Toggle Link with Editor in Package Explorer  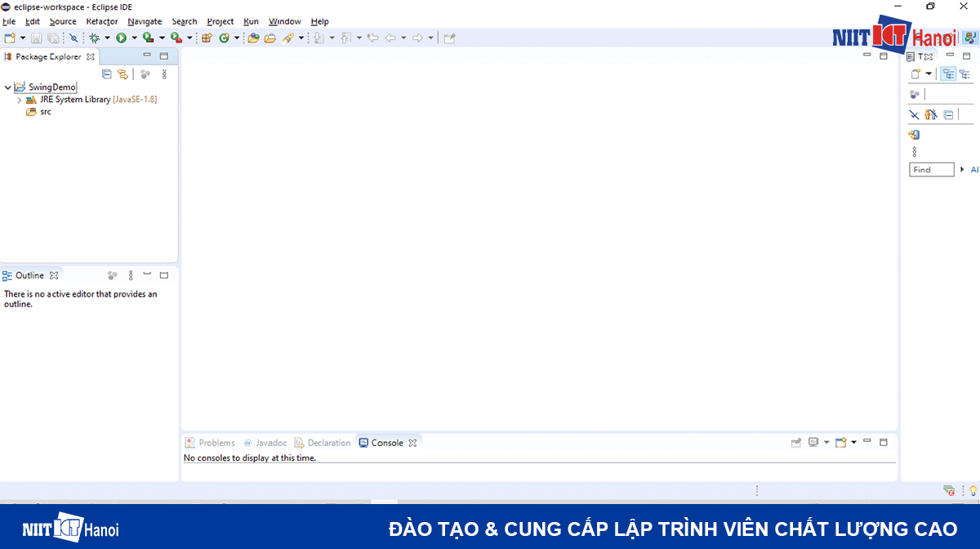click(x=122, y=74)
